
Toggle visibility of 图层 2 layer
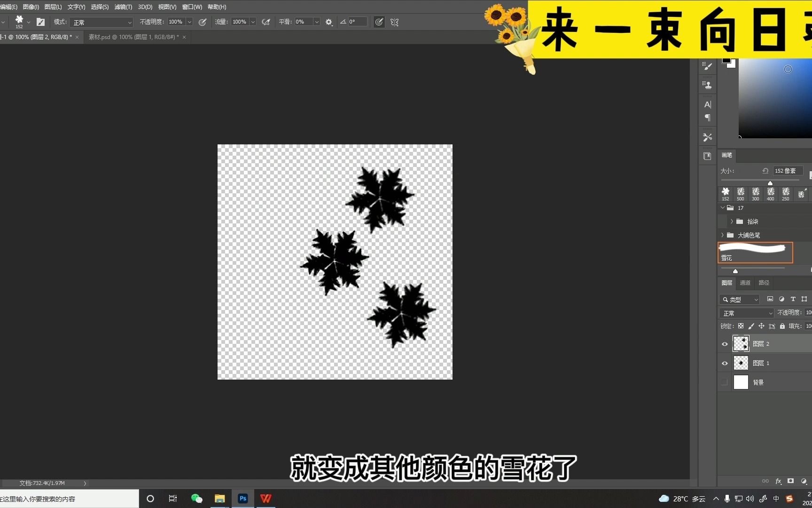coord(725,344)
